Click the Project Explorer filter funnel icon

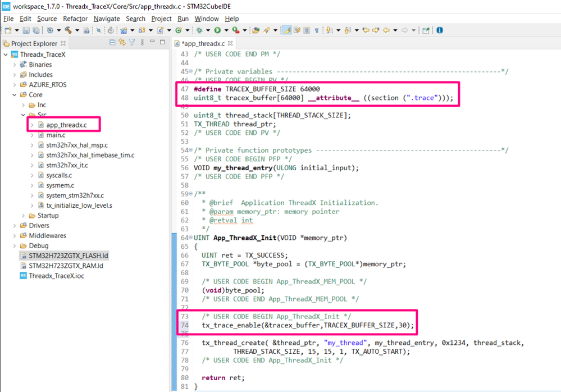(132, 42)
